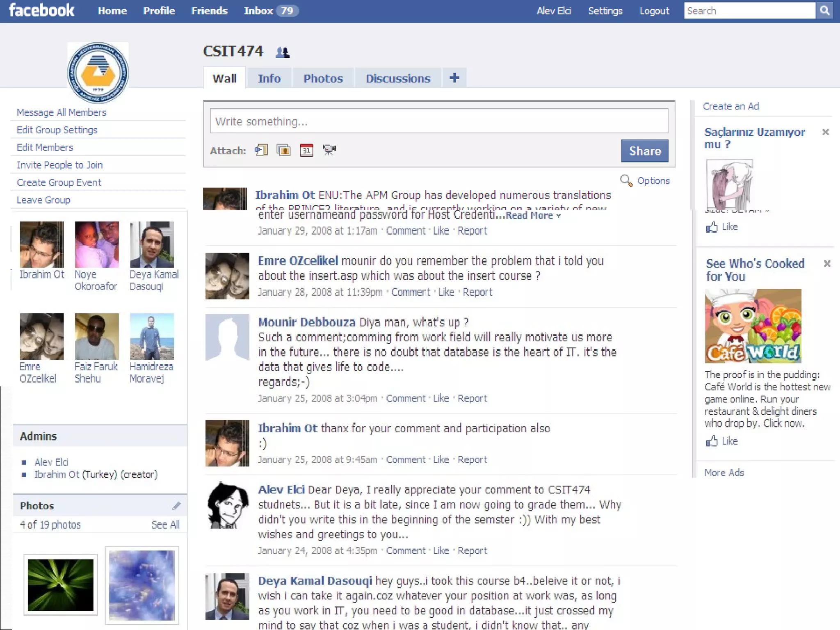Click the group members icon beside CSIT474

coord(283,52)
